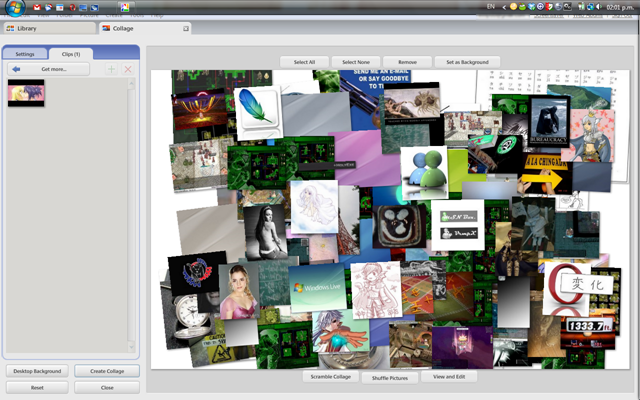
Task: Click the Desktop Background button
Action: click(37, 371)
